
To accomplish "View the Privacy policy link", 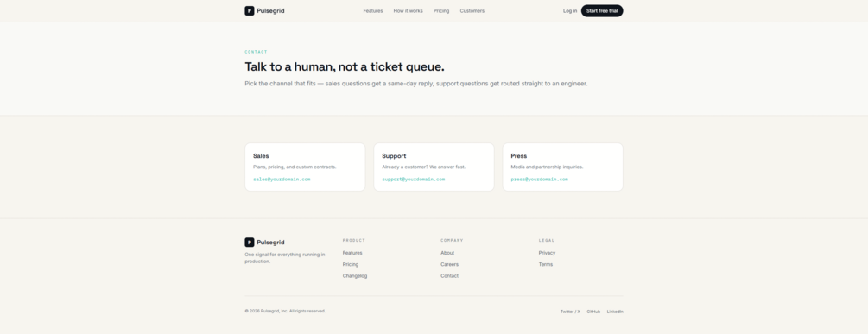I will click(547, 253).
